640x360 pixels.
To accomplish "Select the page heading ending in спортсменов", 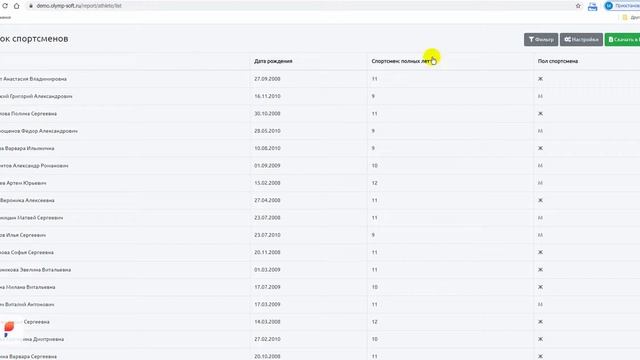I will 34,39.
